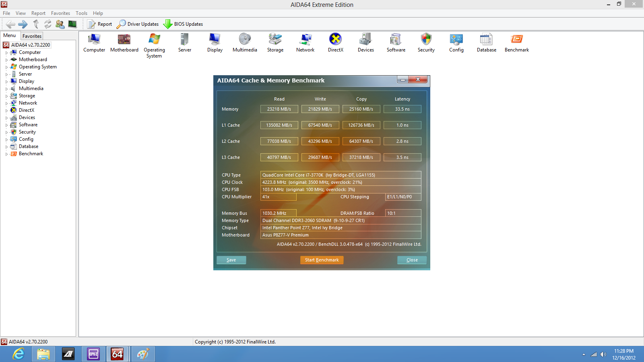The height and width of the screenshot is (362, 644).
Task: Open the Storage category icon
Action: tap(275, 43)
